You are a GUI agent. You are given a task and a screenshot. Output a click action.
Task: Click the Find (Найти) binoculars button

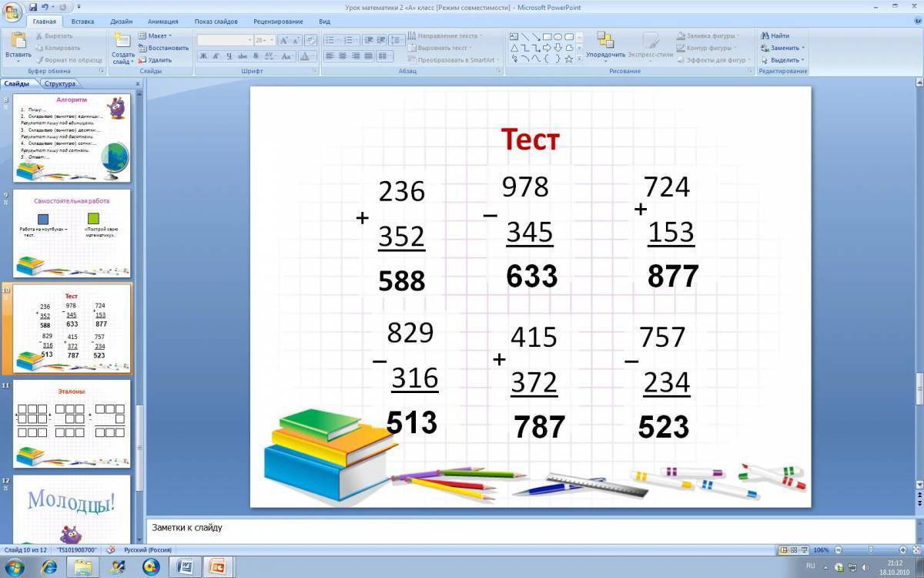(x=775, y=35)
